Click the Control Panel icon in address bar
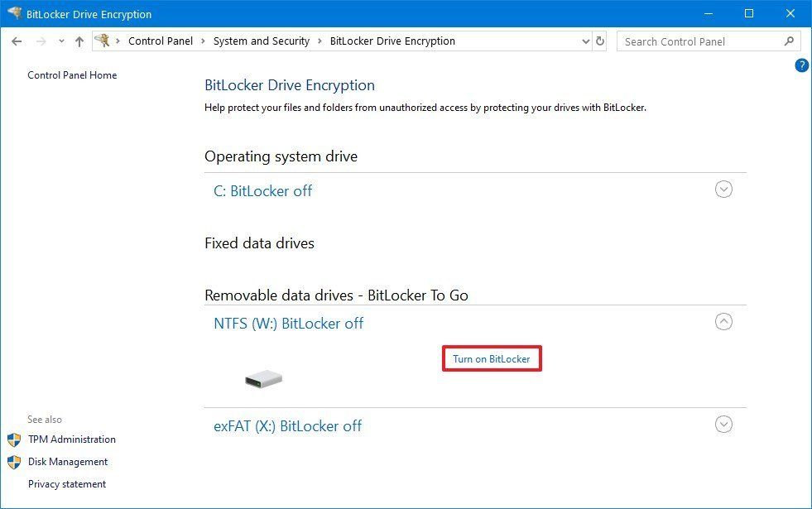The width and height of the screenshot is (812, 509). pyautogui.click(x=103, y=41)
